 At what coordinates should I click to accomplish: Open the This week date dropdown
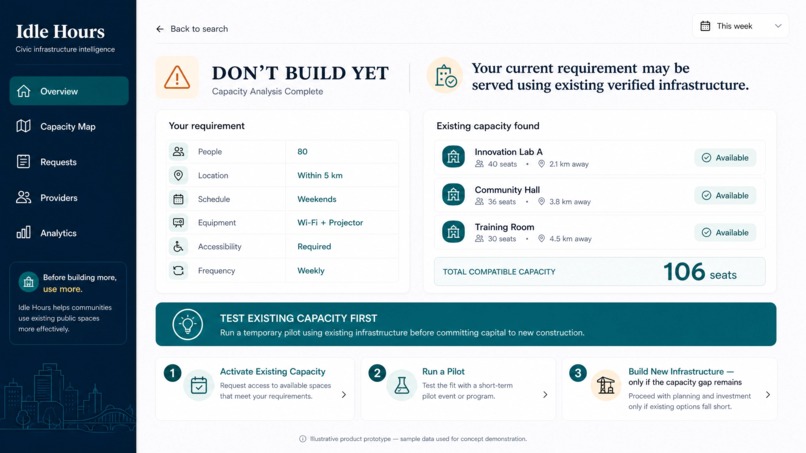[740, 26]
